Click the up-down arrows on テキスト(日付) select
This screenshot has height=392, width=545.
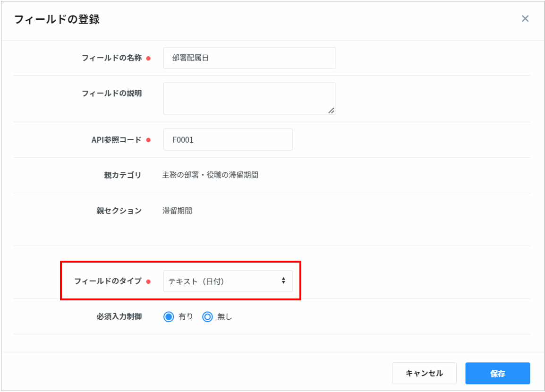pos(283,281)
